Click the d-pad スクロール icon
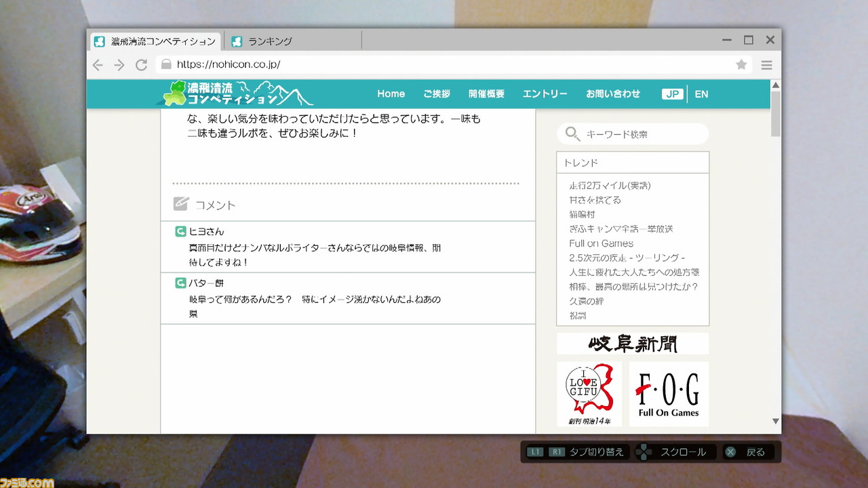This screenshot has height=488, width=868. click(x=644, y=452)
